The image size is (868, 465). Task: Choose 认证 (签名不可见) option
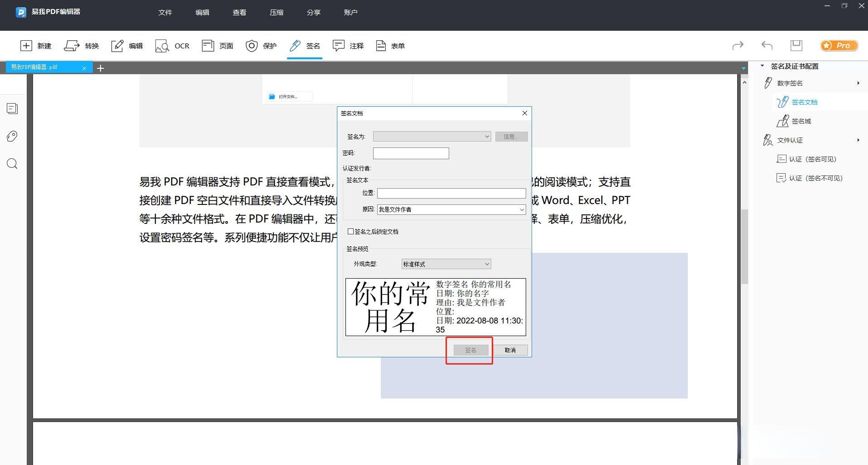pyautogui.click(x=810, y=178)
